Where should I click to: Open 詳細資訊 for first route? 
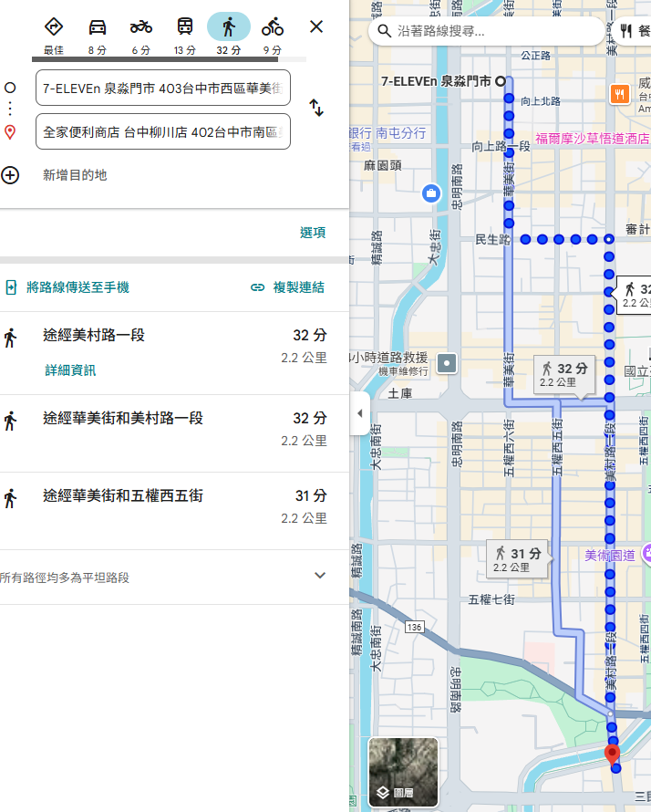pos(70,370)
